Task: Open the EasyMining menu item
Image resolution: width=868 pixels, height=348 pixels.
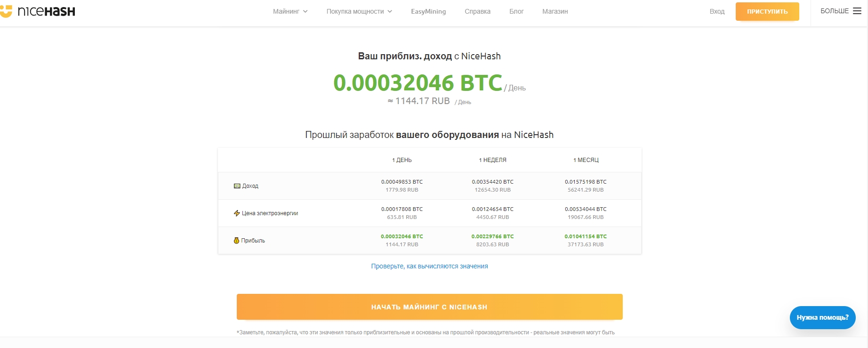Action: [x=428, y=11]
